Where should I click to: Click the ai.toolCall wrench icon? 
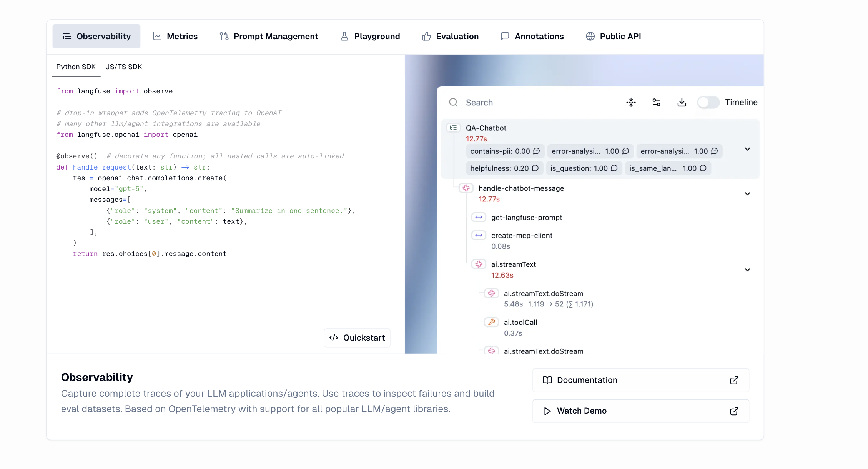[x=491, y=322]
